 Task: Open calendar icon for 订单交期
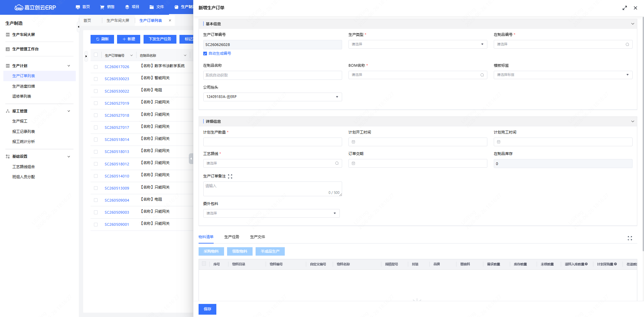pyautogui.click(x=353, y=163)
